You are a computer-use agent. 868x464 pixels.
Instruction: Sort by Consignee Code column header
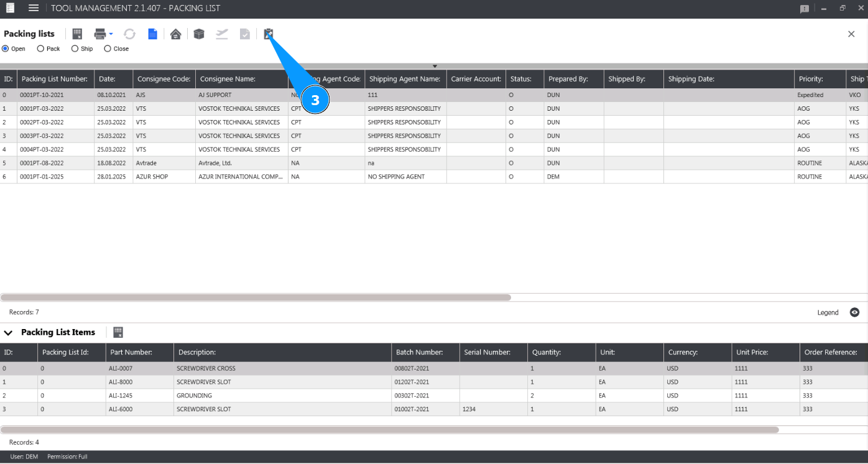point(164,79)
